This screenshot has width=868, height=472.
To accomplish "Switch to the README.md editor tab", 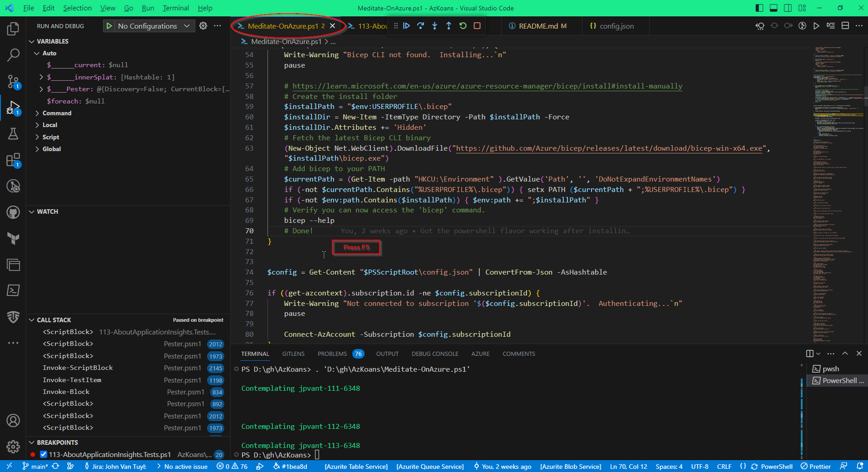I will (x=538, y=26).
